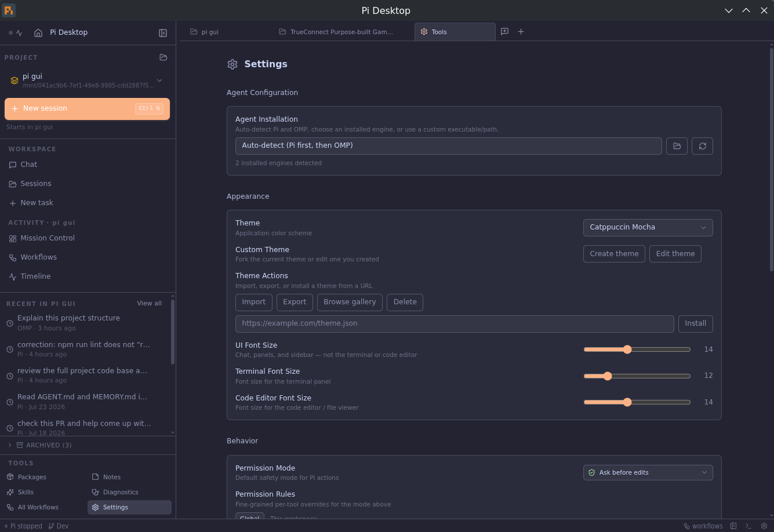Open project folder icon next to PROJECT
The width and height of the screenshot is (774, 532).
pos(163,57)
